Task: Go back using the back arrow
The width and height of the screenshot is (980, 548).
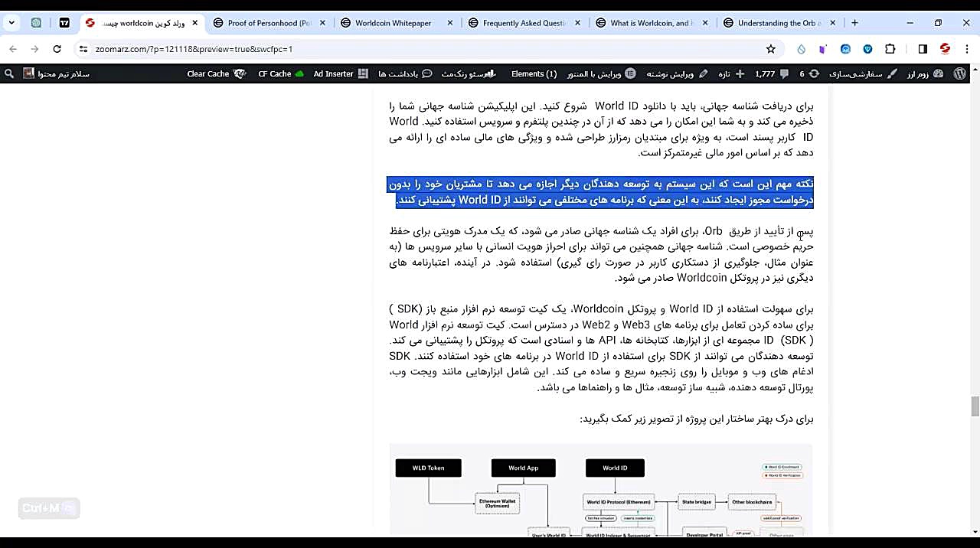Action: (x=13, y=49)
